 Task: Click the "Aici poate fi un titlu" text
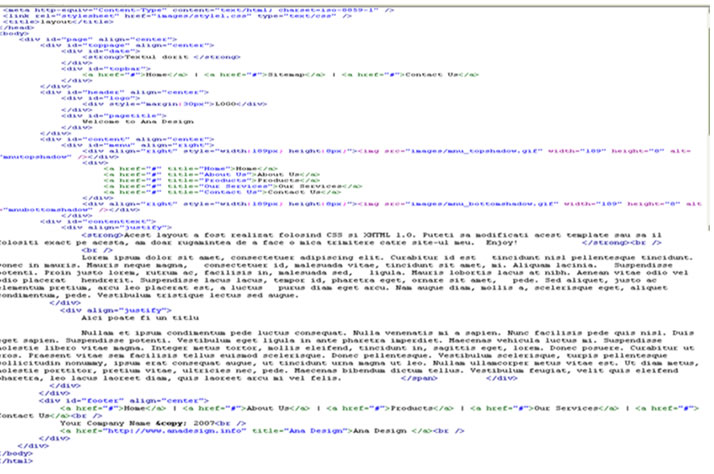tap(140, 318)
